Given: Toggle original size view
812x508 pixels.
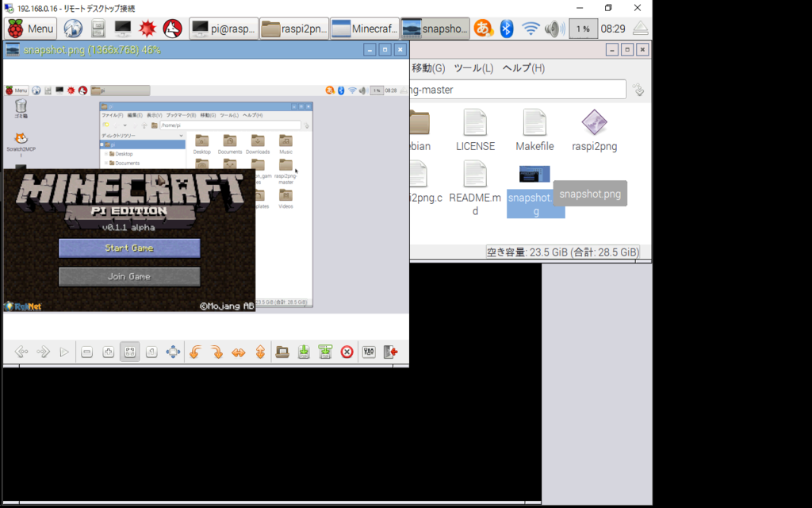Looking at the screenshot, I should pyautogui.click(x=151, y=352).
